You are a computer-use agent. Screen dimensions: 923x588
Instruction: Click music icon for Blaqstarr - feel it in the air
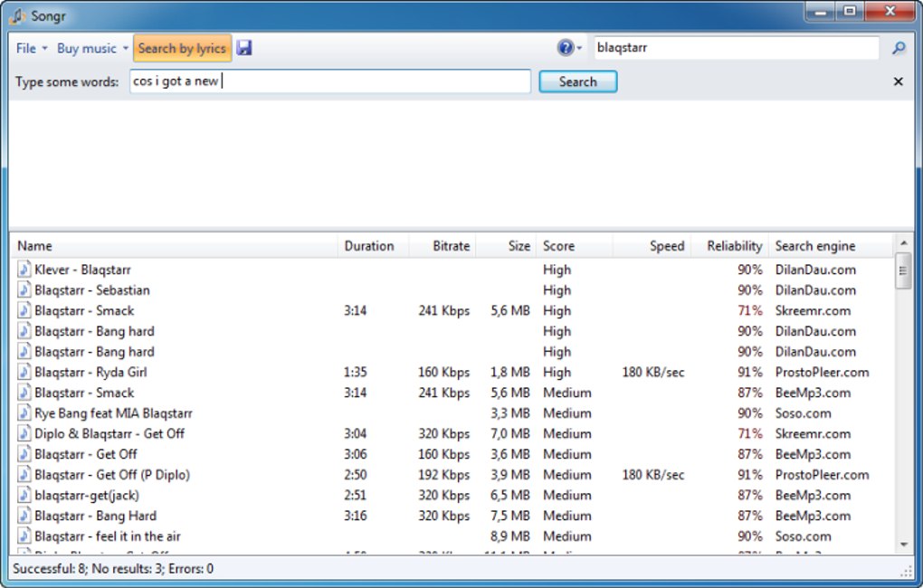[24, 536]
